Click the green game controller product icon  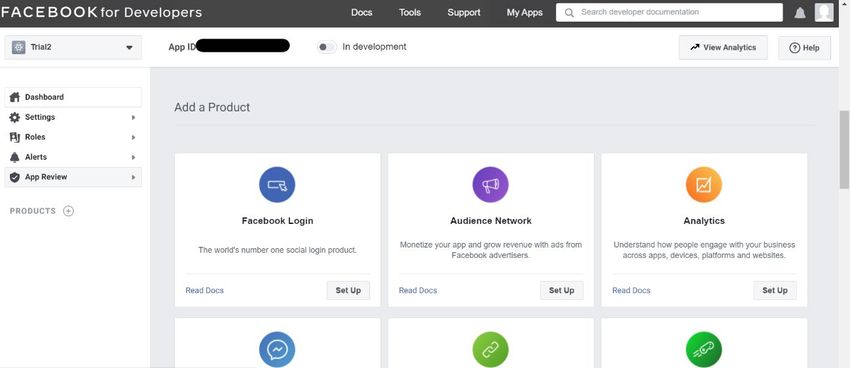click(704, 350)
